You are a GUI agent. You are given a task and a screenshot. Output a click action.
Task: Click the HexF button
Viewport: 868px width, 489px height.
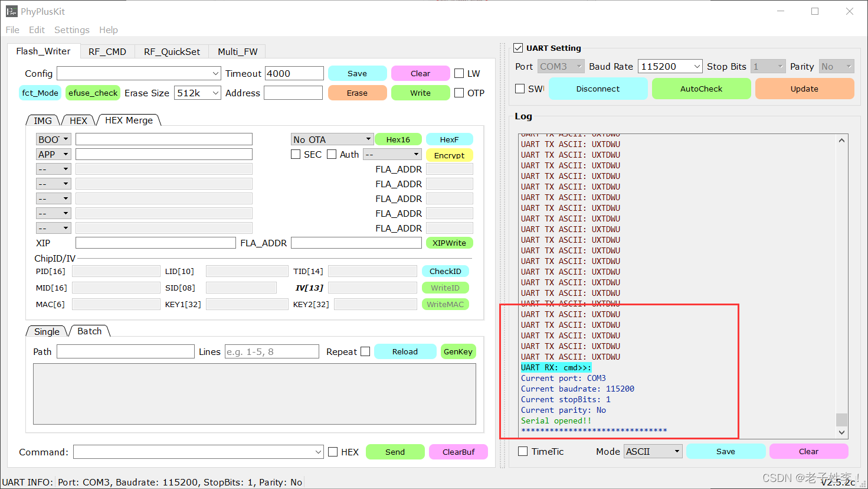pyautogui.click(x=449, y=139)
